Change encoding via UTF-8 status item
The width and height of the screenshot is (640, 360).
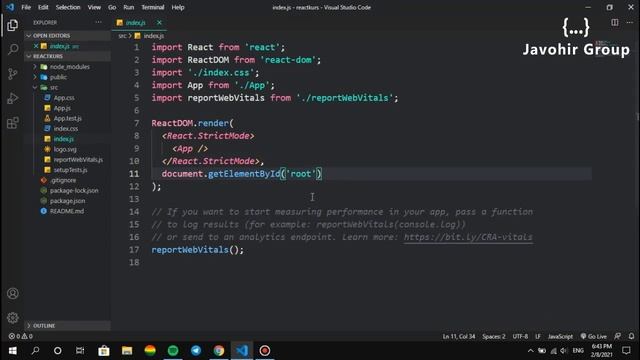pyautogui.click(x=520, y=336)
